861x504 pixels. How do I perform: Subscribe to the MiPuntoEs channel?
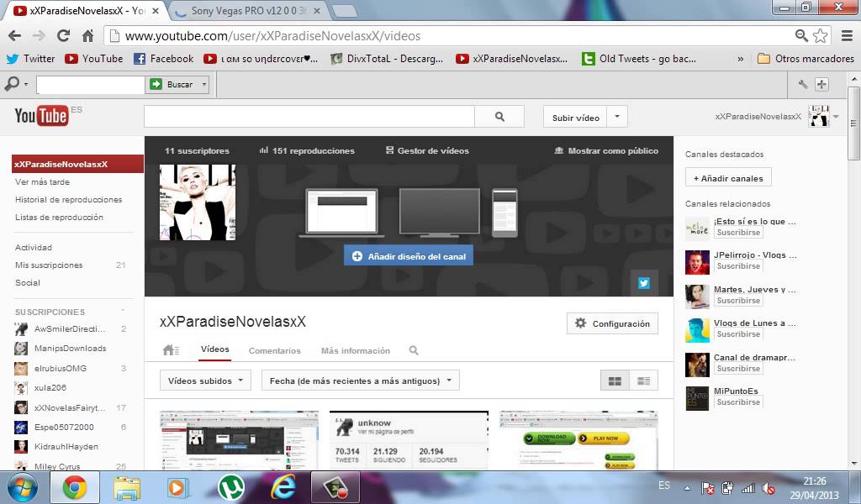coord(738,402)
